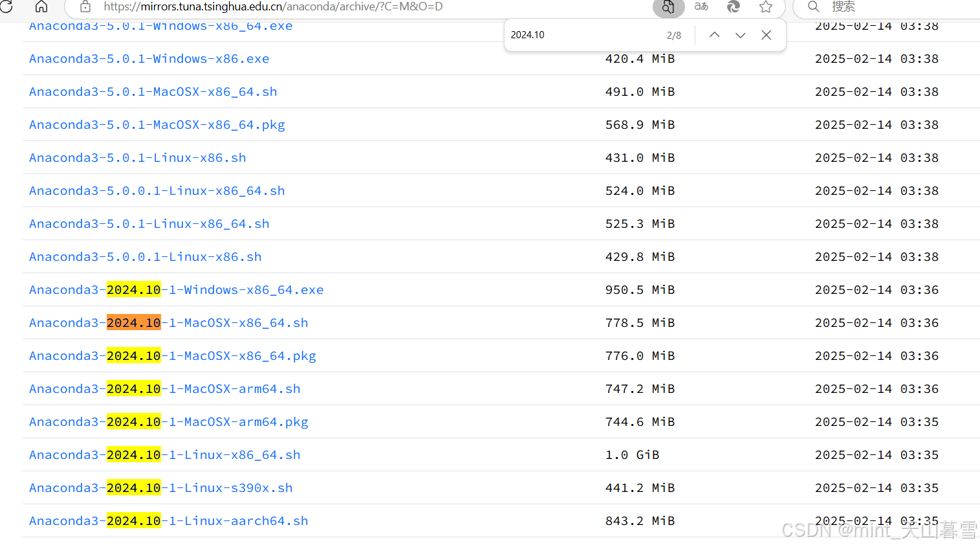The height and width of the screenshot is (547, 980).
Task: Select the 431.0 MiB size value
Action: (640, 158)
